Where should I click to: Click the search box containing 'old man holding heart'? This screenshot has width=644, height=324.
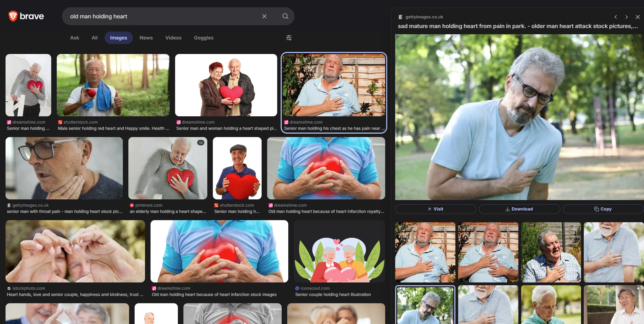click(x=163, y=16)
